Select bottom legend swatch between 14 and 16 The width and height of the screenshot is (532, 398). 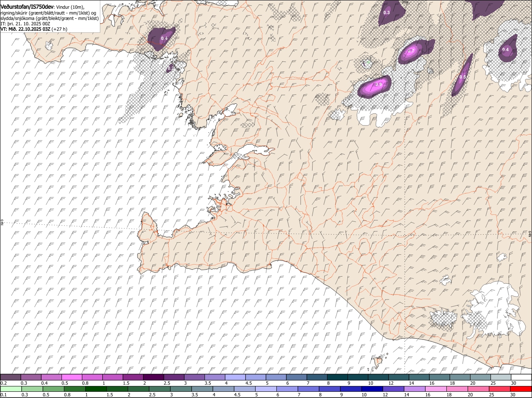pos(415,389)
